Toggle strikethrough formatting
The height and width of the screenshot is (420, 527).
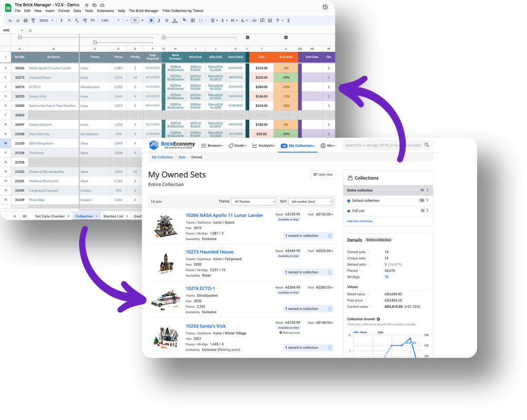pos(167,21)
